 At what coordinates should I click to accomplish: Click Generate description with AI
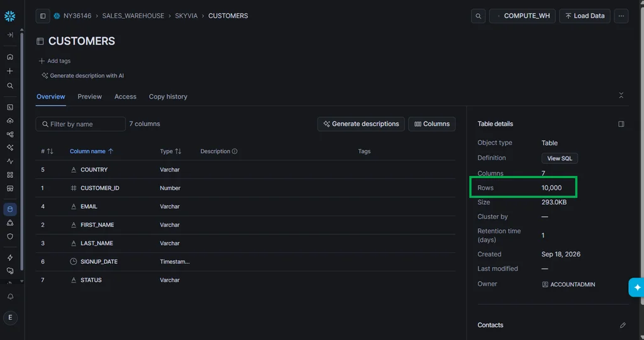pos(82,75)
